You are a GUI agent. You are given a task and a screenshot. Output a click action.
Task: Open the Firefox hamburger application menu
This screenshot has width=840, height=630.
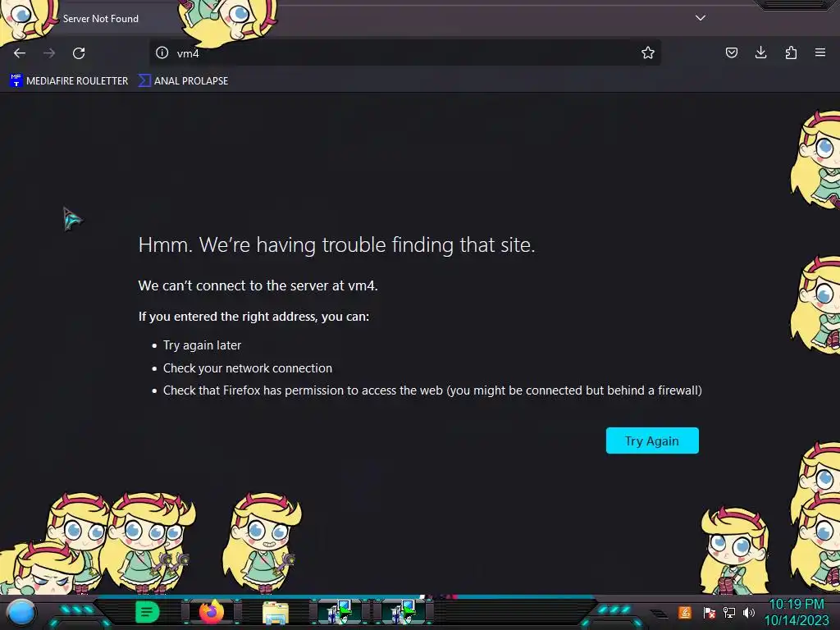click(x=820, y=52)
